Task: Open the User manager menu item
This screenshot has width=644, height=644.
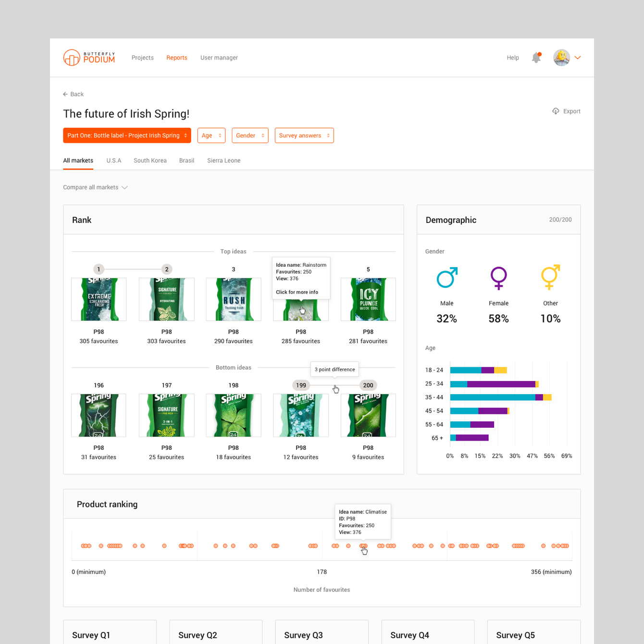Action: (219, 58)
